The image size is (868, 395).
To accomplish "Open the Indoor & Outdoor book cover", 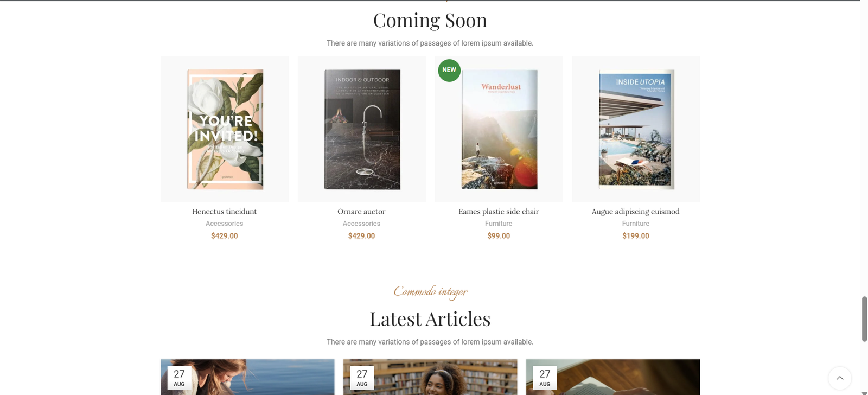I will click(362, 129).
